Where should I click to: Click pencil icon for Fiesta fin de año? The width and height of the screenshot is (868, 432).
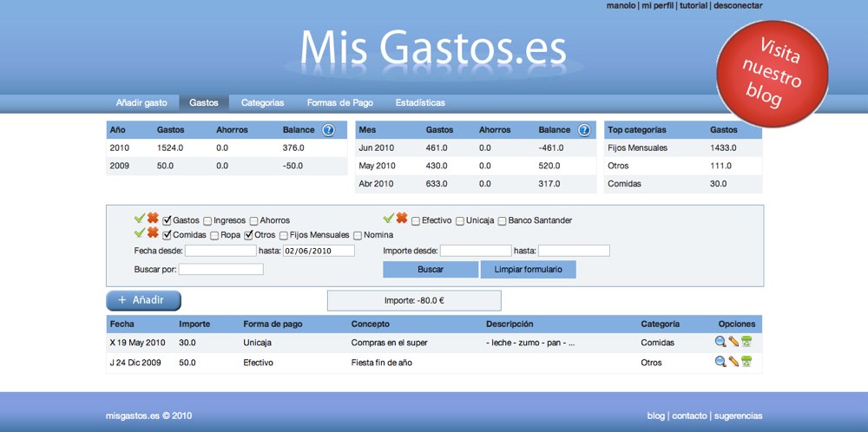click(x=733, y=362)
